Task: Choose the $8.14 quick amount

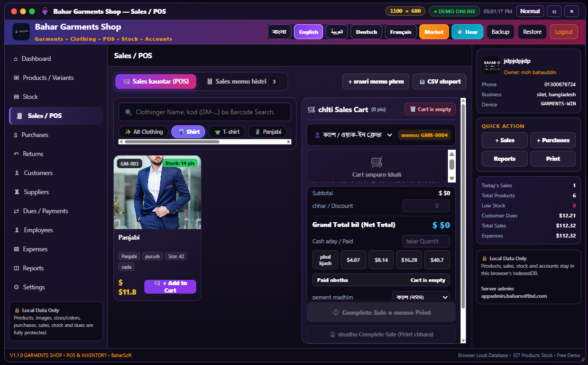Action: point(381,260)
